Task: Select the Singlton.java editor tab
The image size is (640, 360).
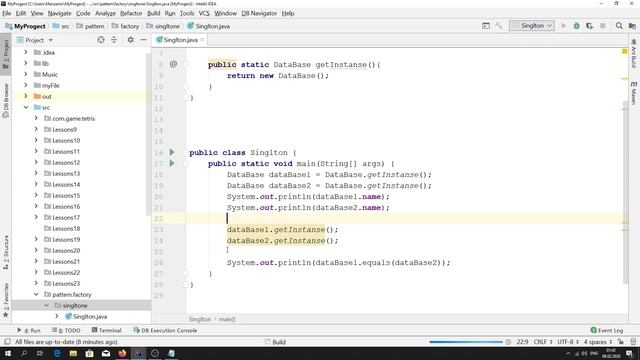Action: [180, 40]
